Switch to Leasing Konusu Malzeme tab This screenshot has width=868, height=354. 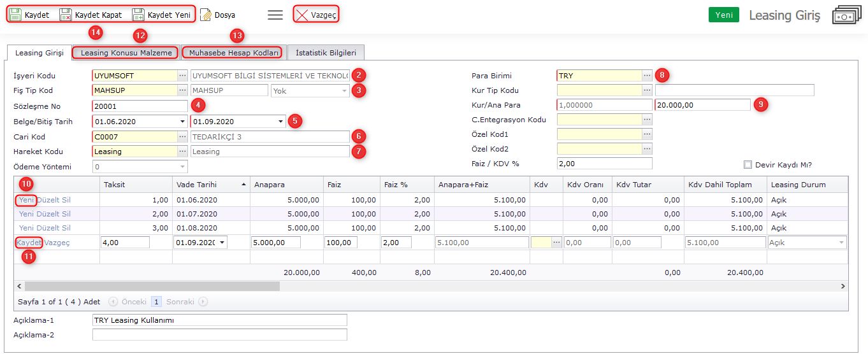pos(126,53)
